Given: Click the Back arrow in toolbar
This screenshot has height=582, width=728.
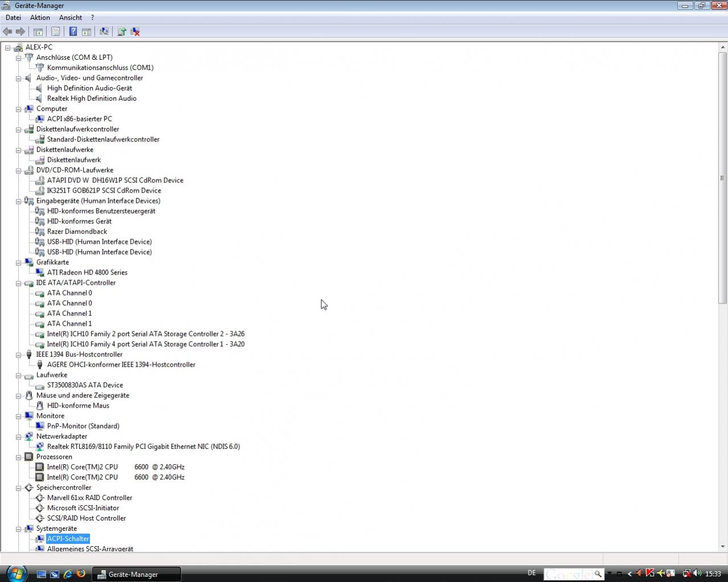Looking at the screenshot, I should pos(7,31).
